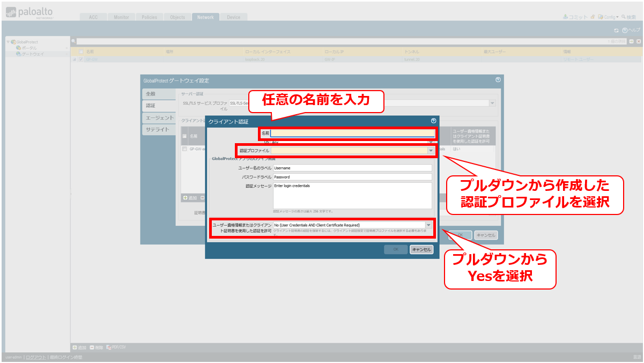Click the red X clear-filter icon
The image size is (644, 363).
click(639, 41)
